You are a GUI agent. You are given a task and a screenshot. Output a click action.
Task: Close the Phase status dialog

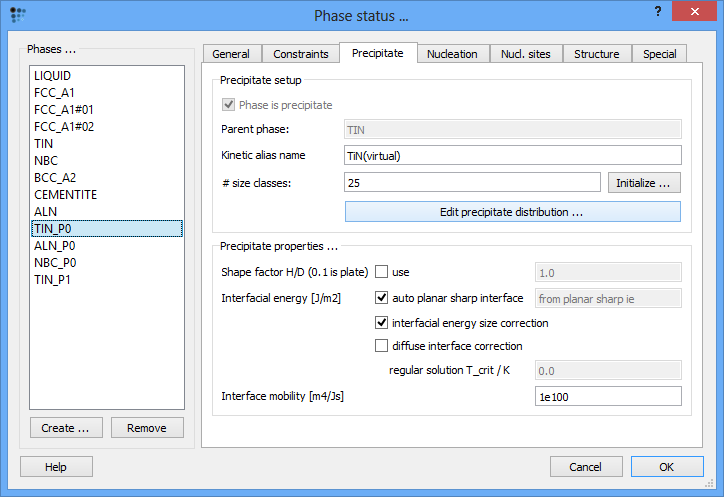point(694,12)
